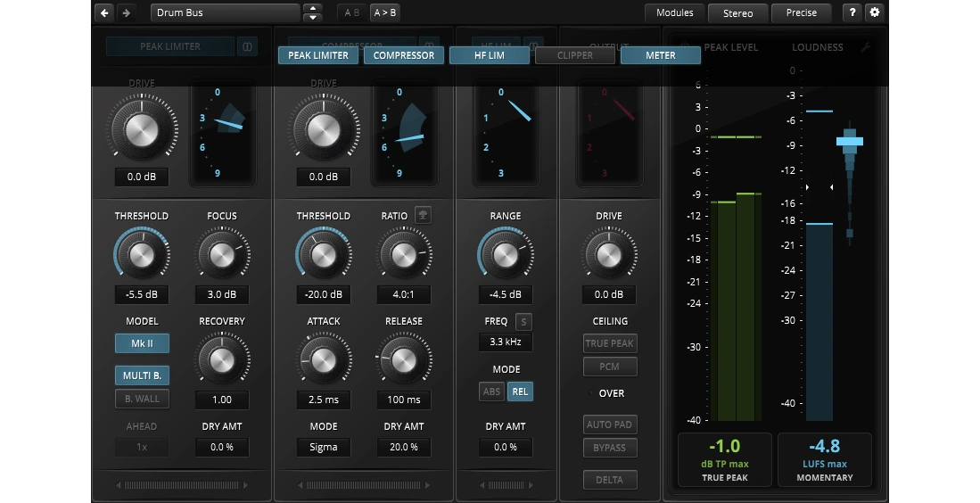Click the Peak Limiter THRESHOLD knob
Screen dimensions: 980x503
(142, 254)
